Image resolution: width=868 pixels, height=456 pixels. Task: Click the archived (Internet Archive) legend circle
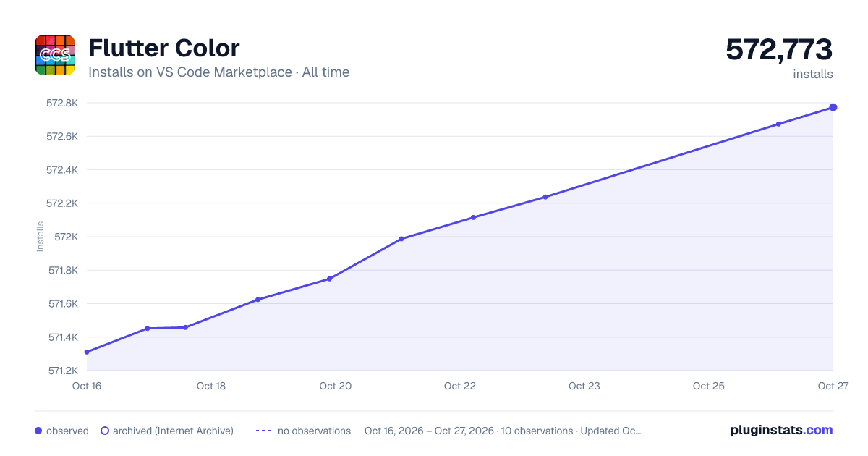[x=104, y=431]
